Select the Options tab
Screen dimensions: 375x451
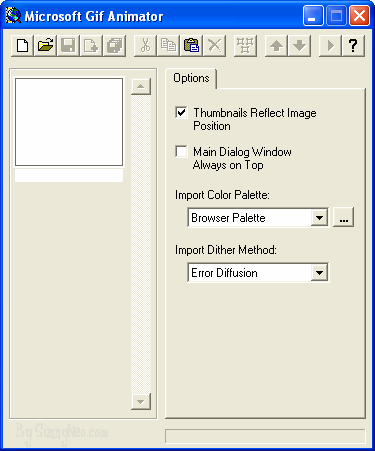coord(191,78)
